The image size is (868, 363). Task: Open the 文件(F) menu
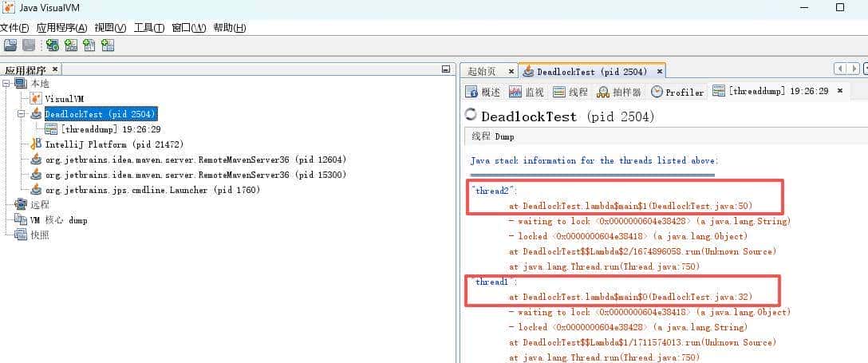(14, 28)
